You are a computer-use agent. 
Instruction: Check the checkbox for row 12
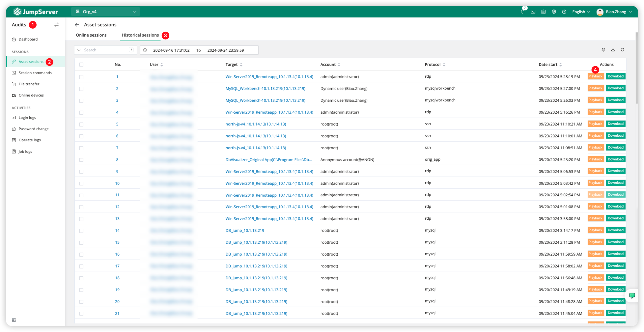click(x=81, y=207)
